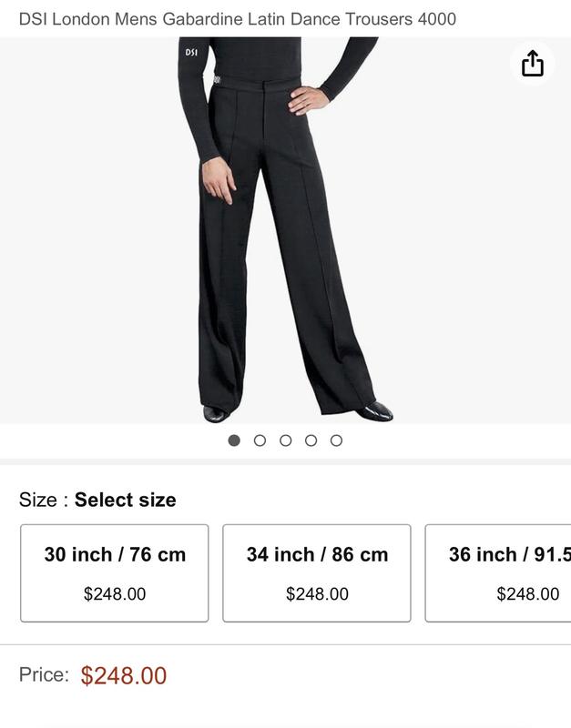This screenshot has height=728, width=571.
Task: Tap the $248.00 under 30 inch option
Action: pos(115,594)
